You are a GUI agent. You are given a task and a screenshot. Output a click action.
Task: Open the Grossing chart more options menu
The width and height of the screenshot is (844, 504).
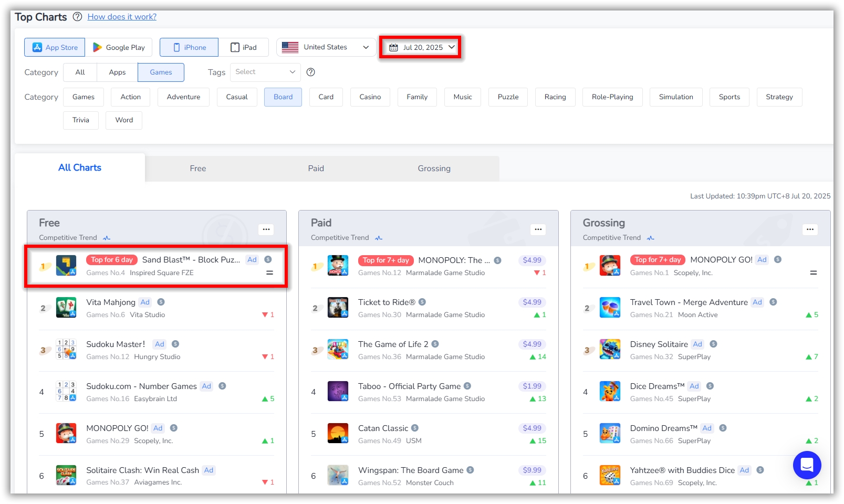point(810,229)
